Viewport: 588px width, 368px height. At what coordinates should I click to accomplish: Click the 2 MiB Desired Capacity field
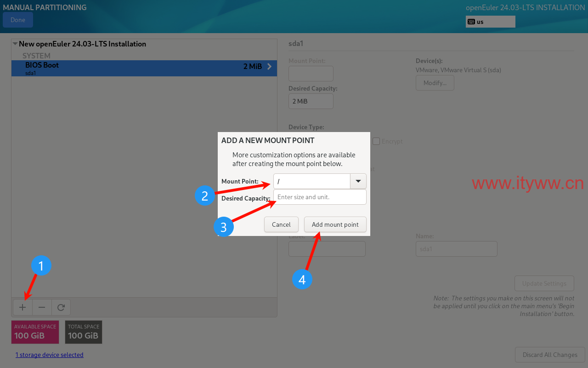[311, 101]
